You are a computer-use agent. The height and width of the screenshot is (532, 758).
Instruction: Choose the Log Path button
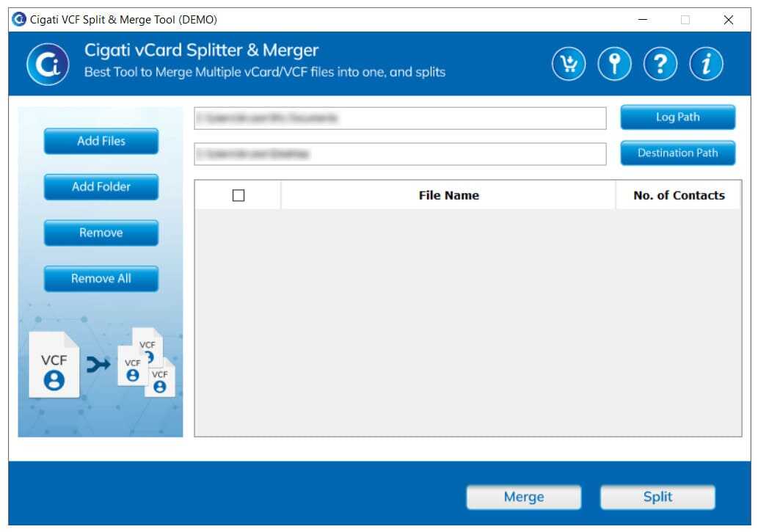[x=678, y=117]
